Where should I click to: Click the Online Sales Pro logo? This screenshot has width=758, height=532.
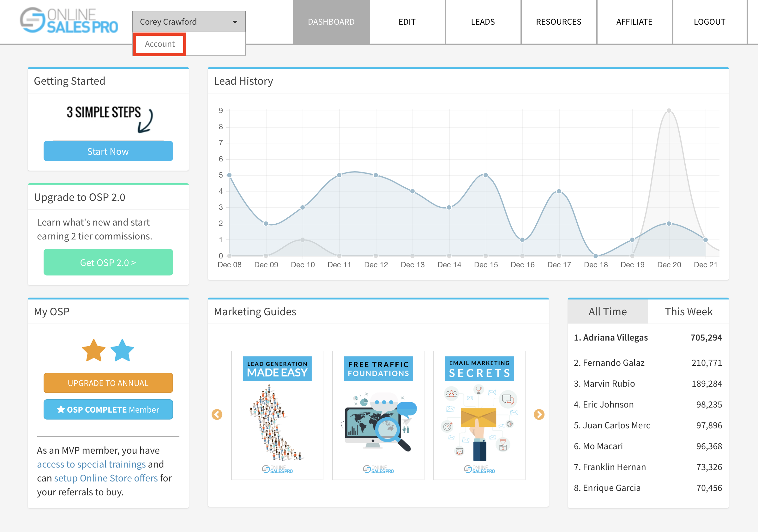(69, 21)
